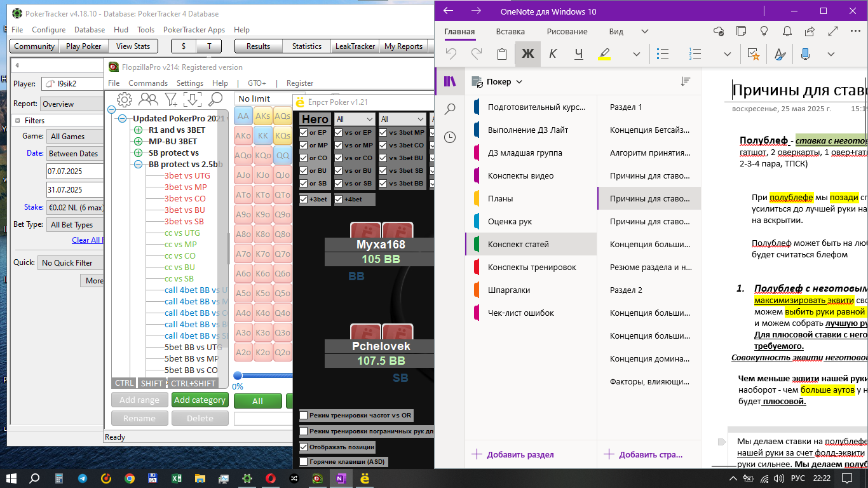This screenshot has height=488, width=868.
Task: Show recent notes in OneNote sidebar
Action: 450,137
